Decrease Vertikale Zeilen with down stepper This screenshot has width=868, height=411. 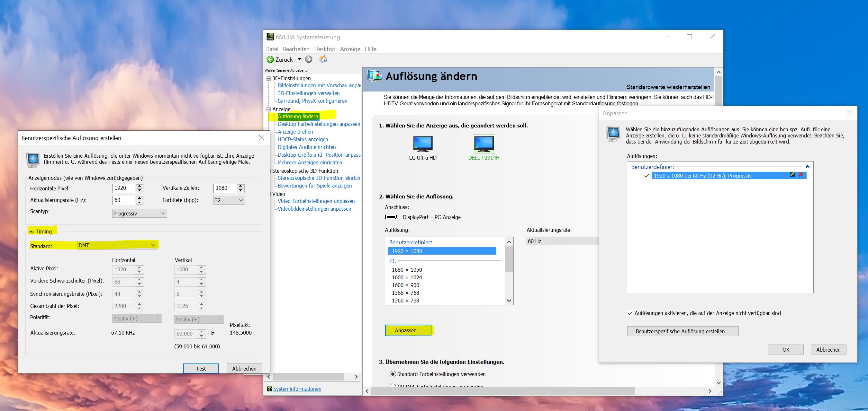point(240,190)
